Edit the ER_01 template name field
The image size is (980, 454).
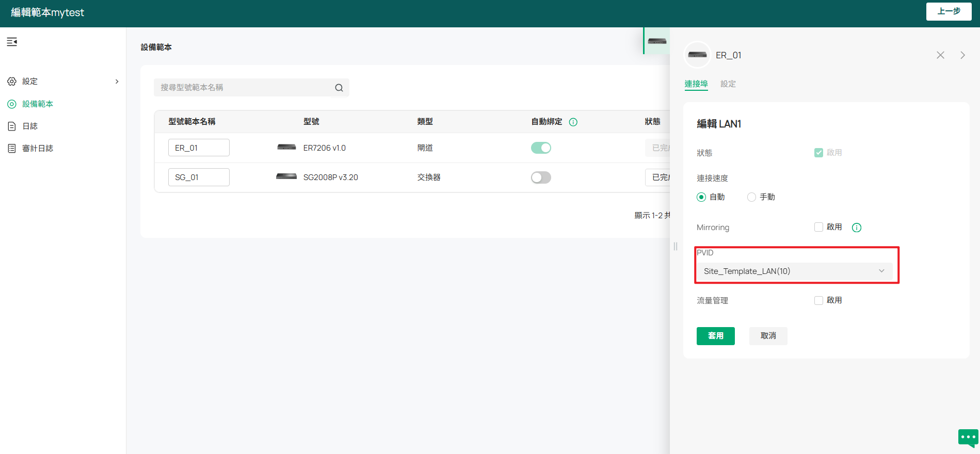coord(199,148)
